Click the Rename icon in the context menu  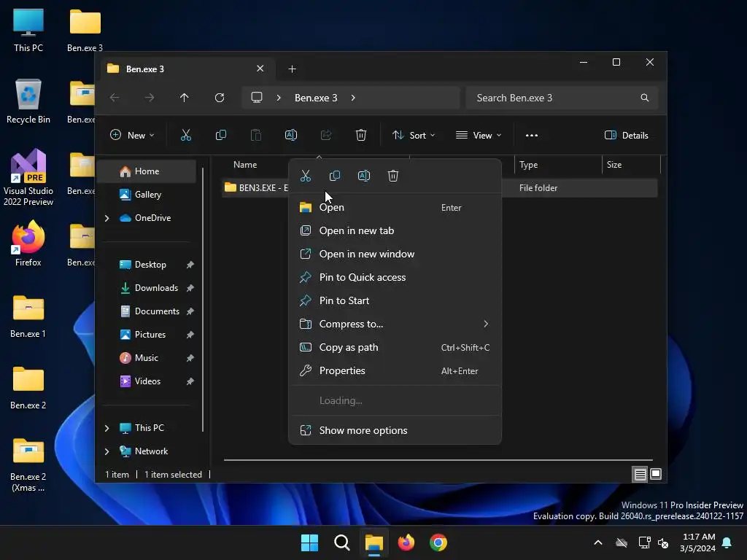(364, 176)
